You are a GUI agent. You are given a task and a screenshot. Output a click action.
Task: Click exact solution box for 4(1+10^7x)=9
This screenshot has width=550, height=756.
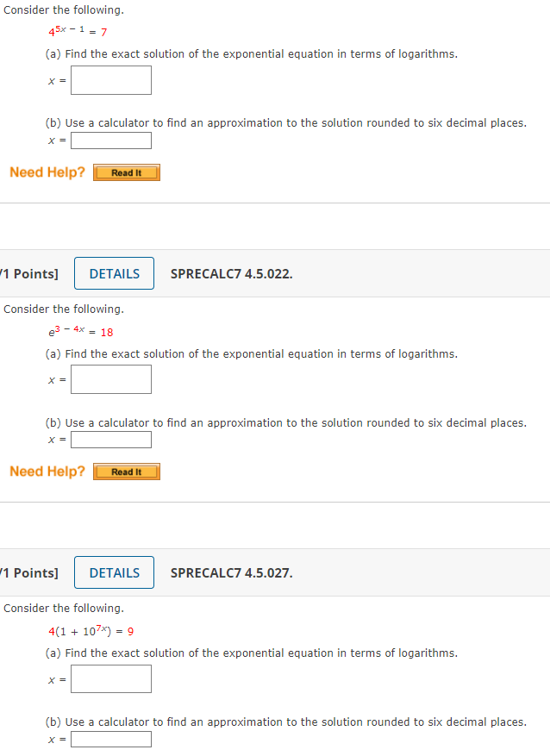tap(111, 678)
